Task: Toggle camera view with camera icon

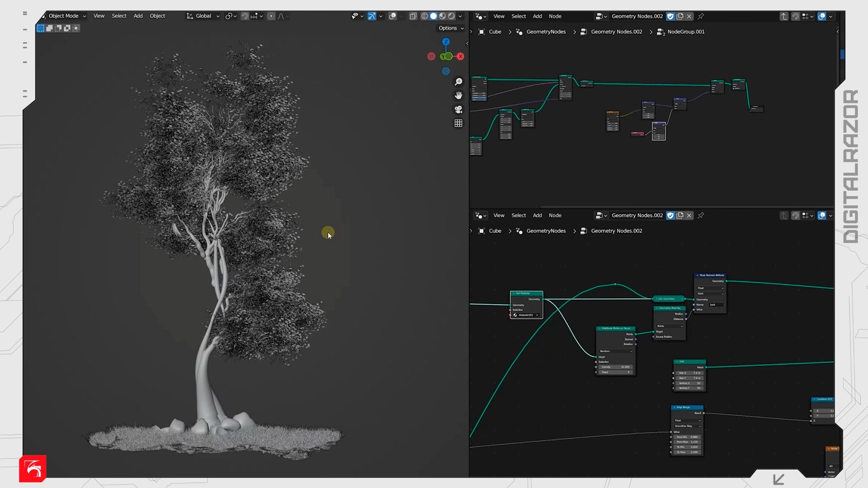Action: 458,109
